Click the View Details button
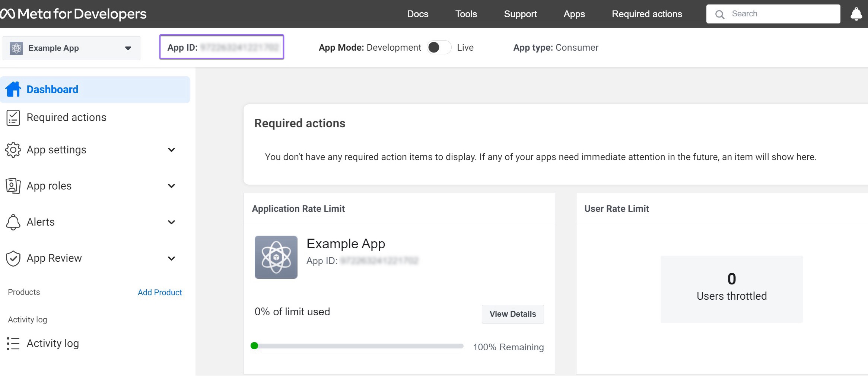 pyautogui.click(x=512, y=314)
